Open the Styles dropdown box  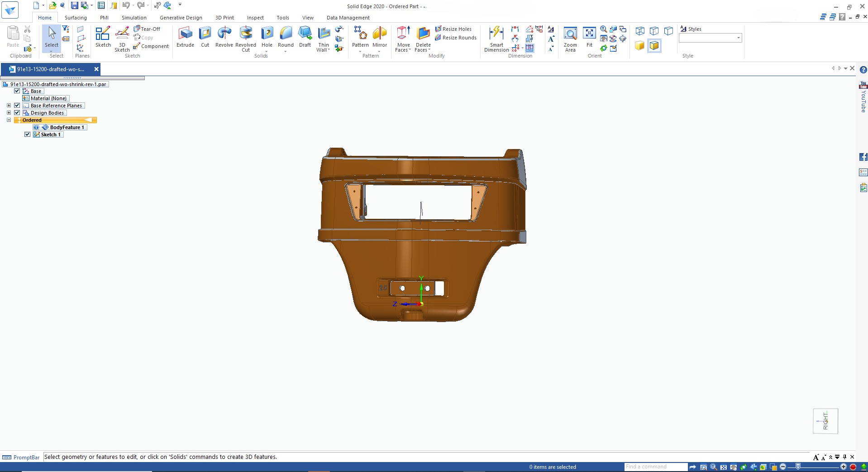[x=738, y=38]
